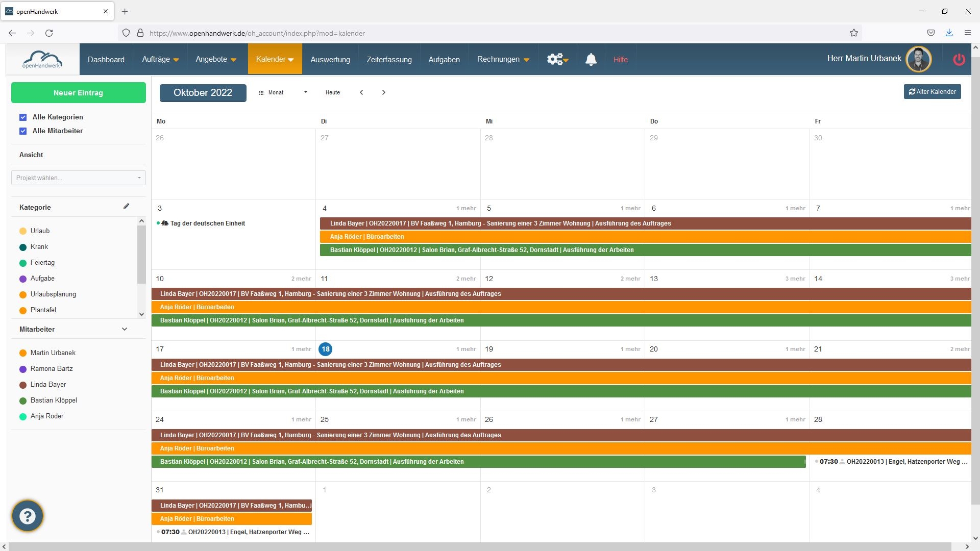980x551 pixels.
Task: Open the Monat view selector dropdown
Action: pos(283,92)
